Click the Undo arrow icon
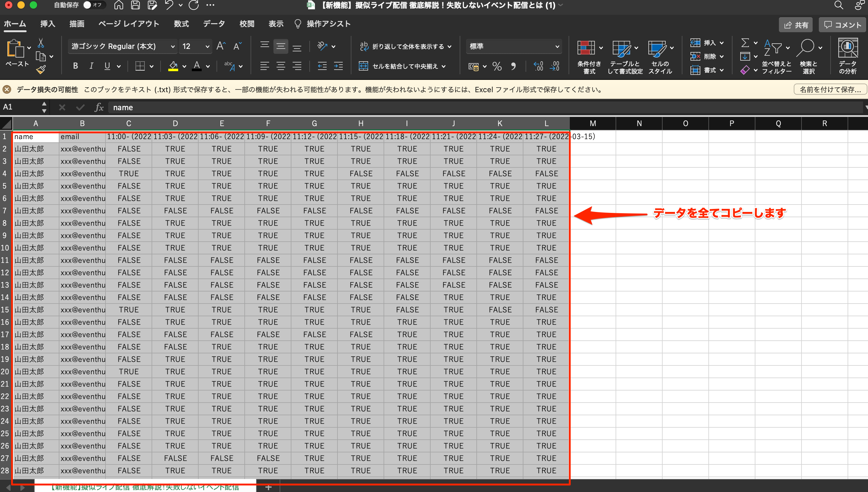 click(x=169, y=5)
